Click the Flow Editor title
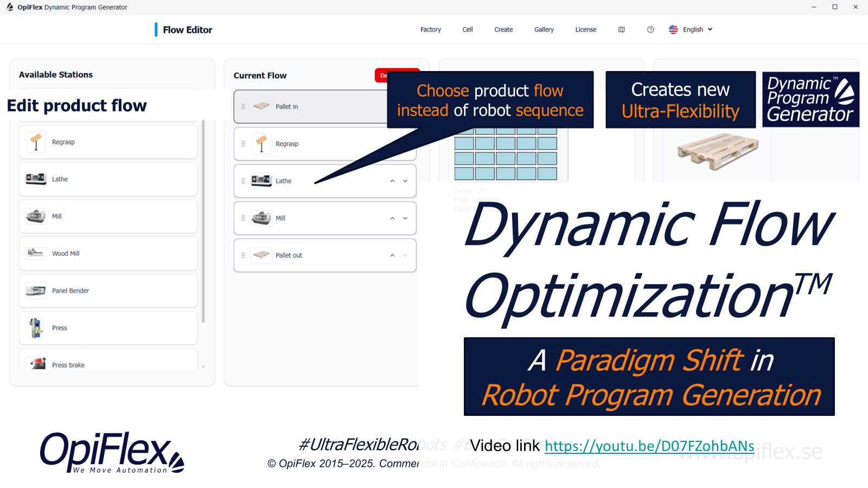Screen dimensions: 868x488 click(x=188, y=30)
